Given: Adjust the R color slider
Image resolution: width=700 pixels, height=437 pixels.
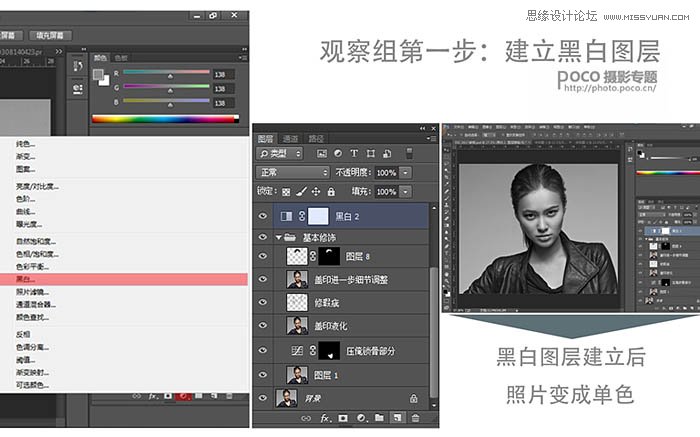Looking at the screenshot, I should (170, 76).
